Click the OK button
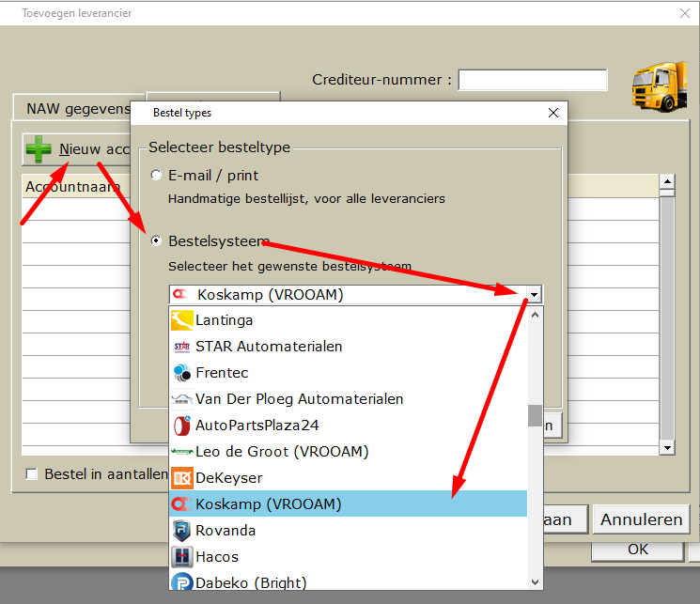This screenshot has height=604, width=700. coord(637,550)
